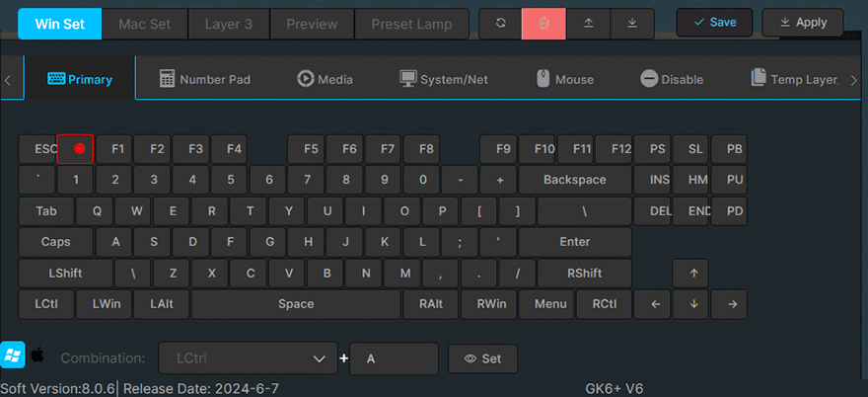The height and width of the screenshot is (397, 868).
Task: Select the Q key
Action: 95,210
